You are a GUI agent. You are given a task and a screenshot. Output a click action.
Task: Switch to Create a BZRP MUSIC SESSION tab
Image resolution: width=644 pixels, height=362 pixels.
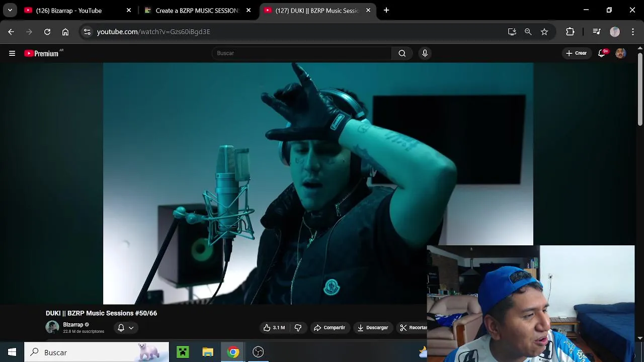click(x=197, y=11)
